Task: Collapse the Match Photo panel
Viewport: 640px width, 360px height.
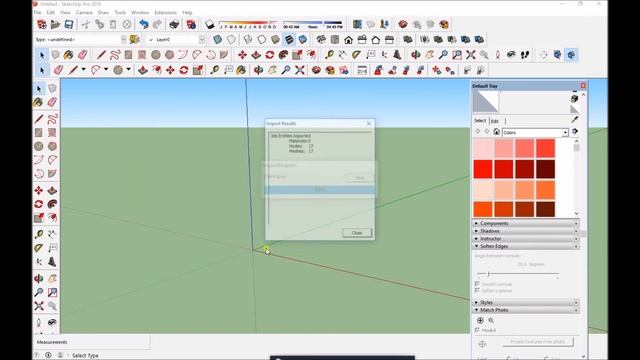Action: [x=525, y=310]
